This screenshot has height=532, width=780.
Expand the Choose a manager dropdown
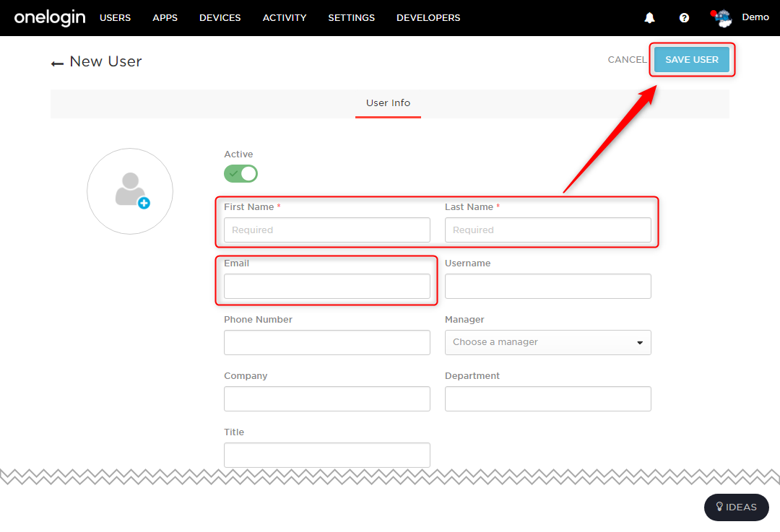coord(547,343)
